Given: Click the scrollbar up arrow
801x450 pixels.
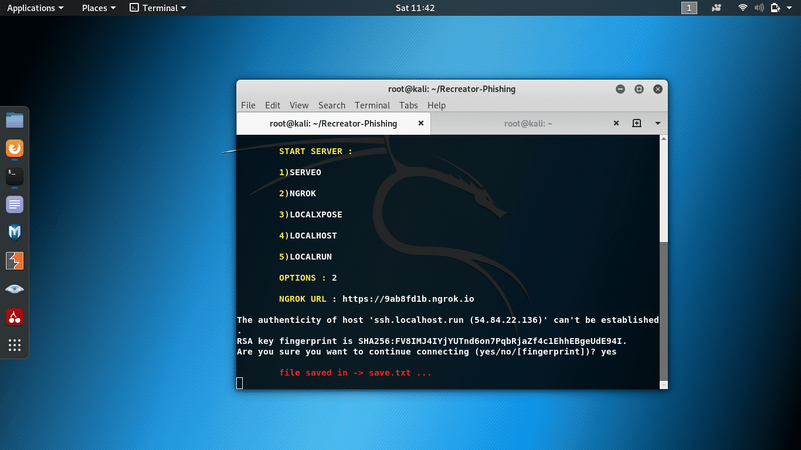Looking at the screenshot, I should [664, 139].
